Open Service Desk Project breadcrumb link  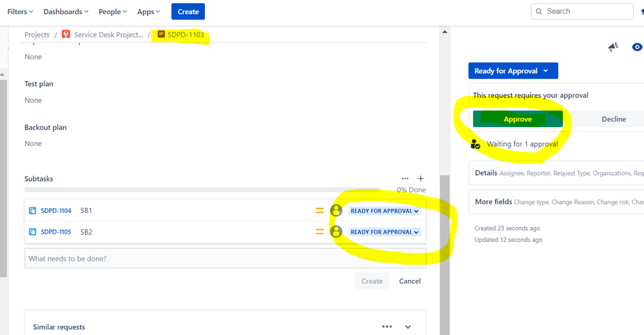pos(108,34)
